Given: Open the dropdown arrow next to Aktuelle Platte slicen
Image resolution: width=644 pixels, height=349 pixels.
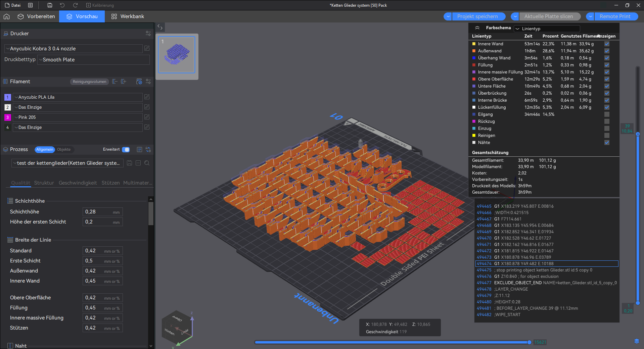Looking at the screenshot, I should pos(515,16).
